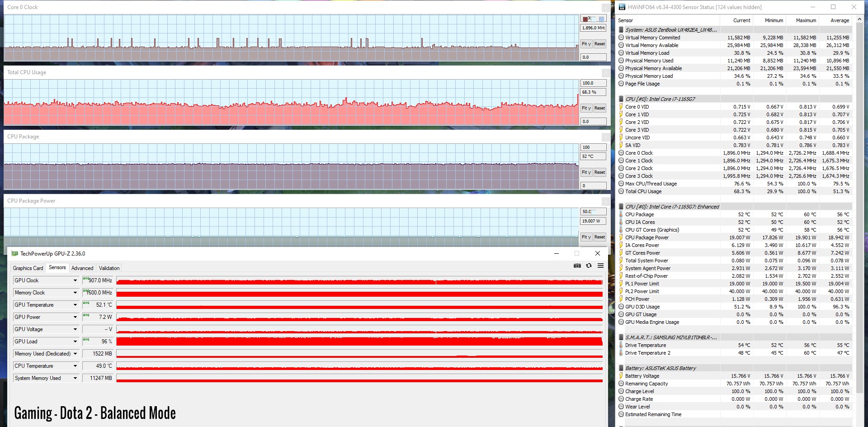
Task: Reset the Core 0 Clock graph
Action: (600, 44)
